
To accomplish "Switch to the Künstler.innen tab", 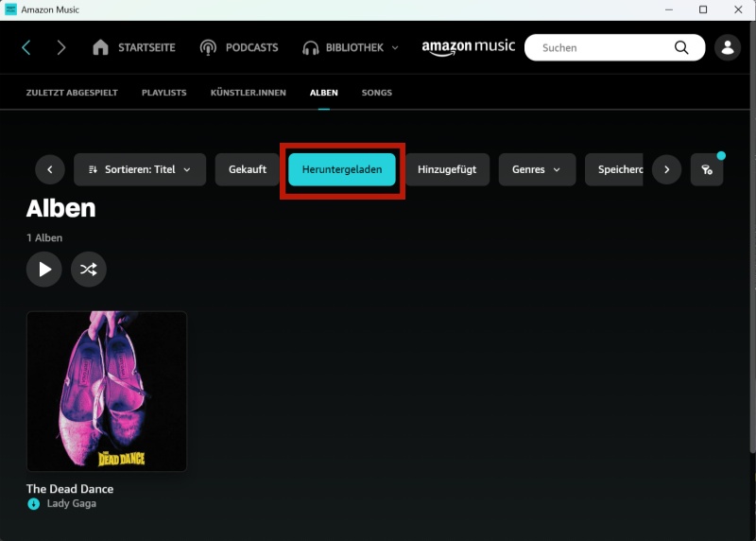I will click(x=248, y=93).
